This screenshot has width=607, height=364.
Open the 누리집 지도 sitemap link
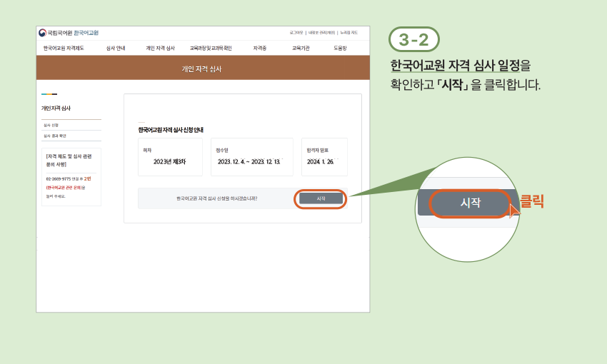349,33
